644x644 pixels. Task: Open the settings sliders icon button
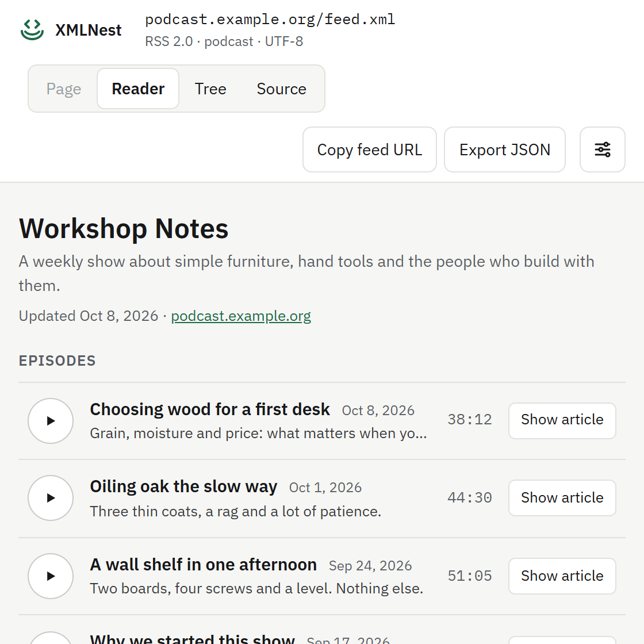pos(602,149)
